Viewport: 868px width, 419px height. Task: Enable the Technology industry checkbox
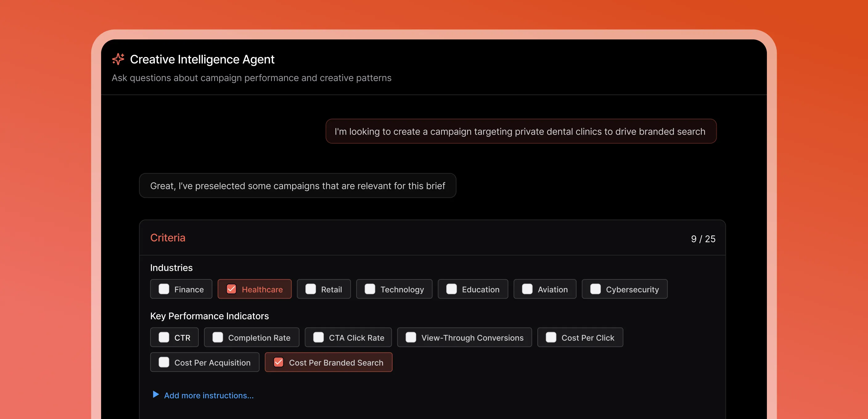tap(370, 289)
